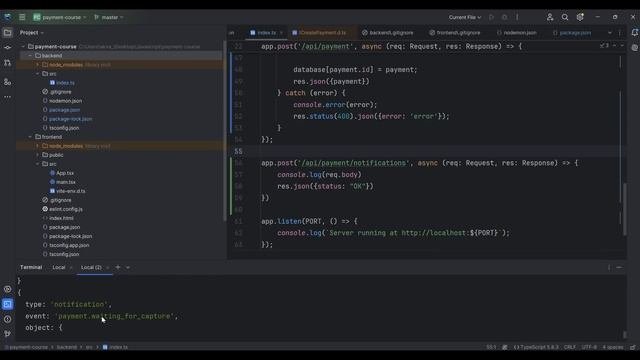This screenshot has height=360, width=640.
Task: Open the Project tool window icon
Action: [x=7, y=33]
